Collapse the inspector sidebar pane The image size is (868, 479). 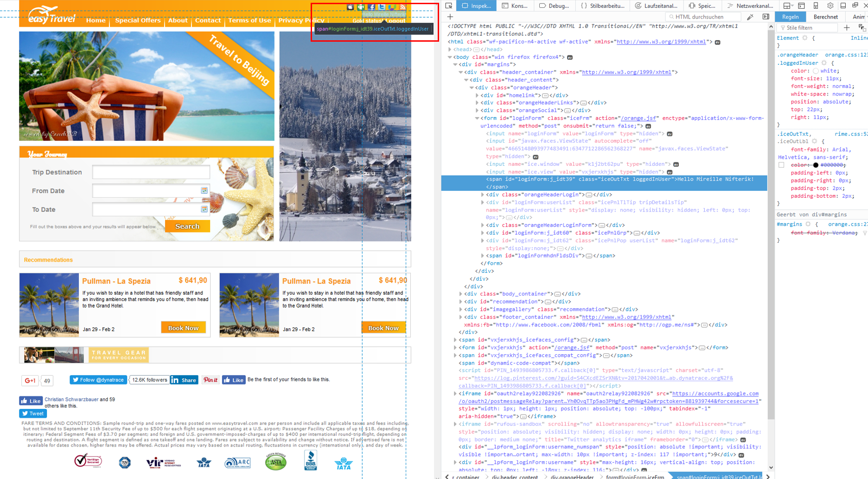point(766,17)
